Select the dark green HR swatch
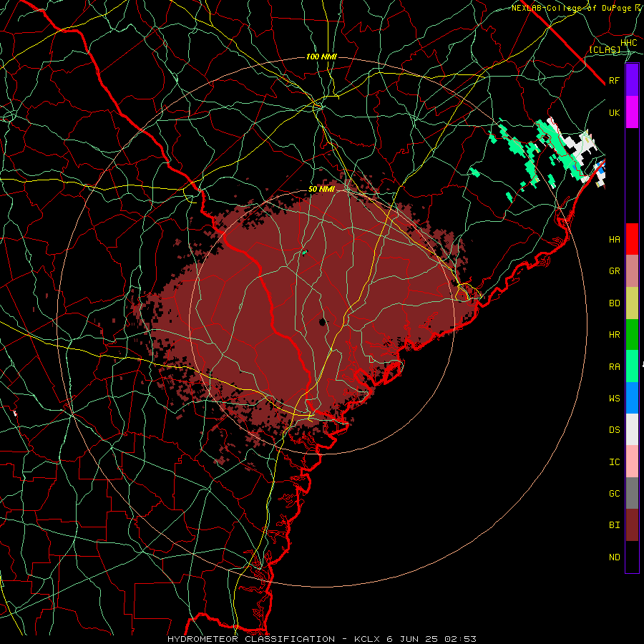 [x=632, y=335]
